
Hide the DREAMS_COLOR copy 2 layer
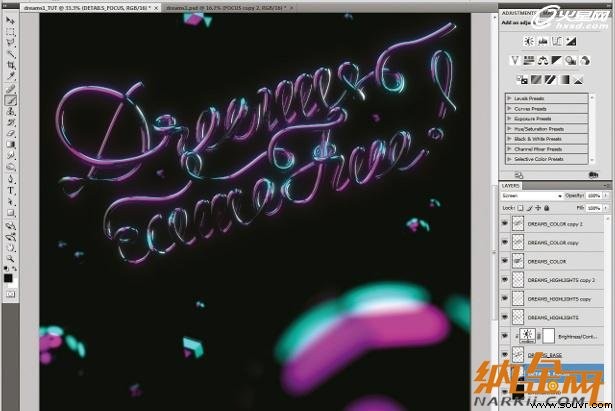505,224
